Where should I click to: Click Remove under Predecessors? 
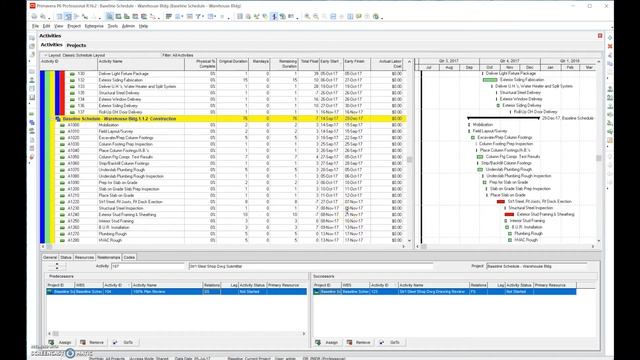[92, 342]
